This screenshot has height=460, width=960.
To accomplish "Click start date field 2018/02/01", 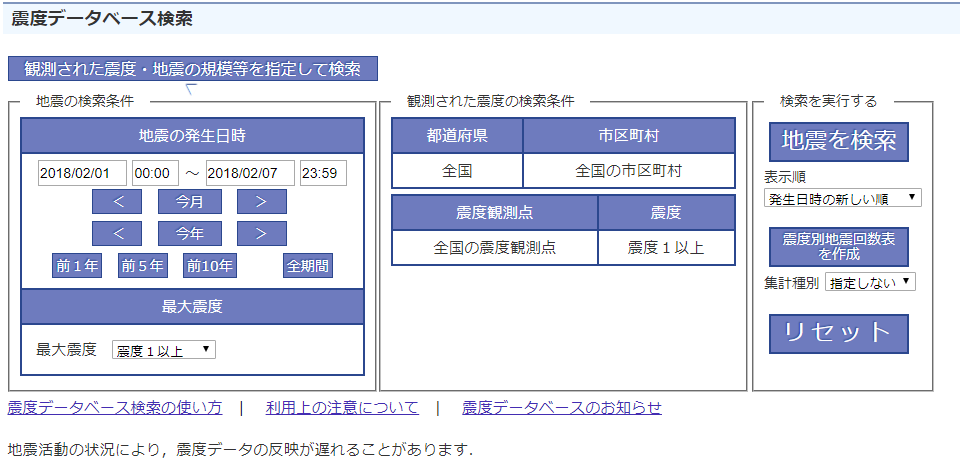I will click(82, 173).
